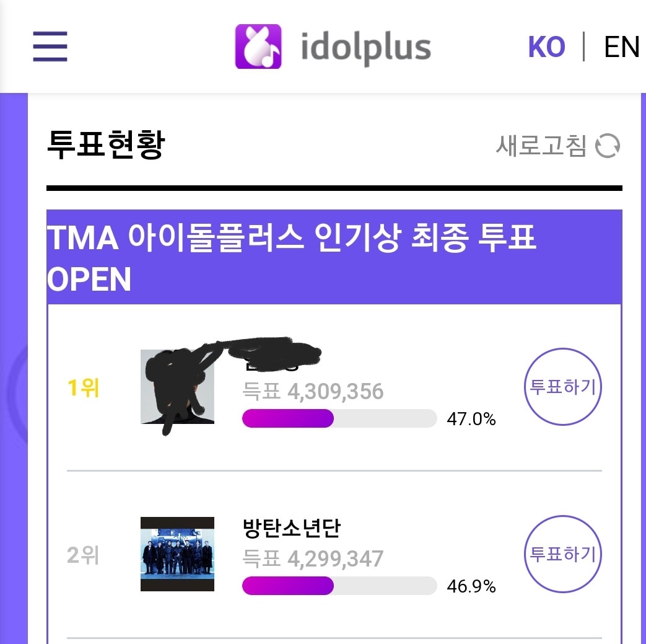Vote for the first-place artist using 투표하기

562,386
